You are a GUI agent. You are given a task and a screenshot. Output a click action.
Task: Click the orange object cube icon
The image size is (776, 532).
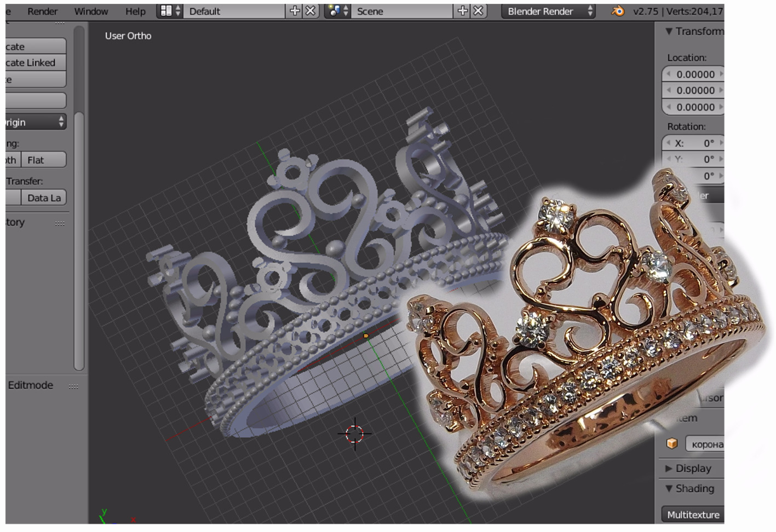pos(672,444)
